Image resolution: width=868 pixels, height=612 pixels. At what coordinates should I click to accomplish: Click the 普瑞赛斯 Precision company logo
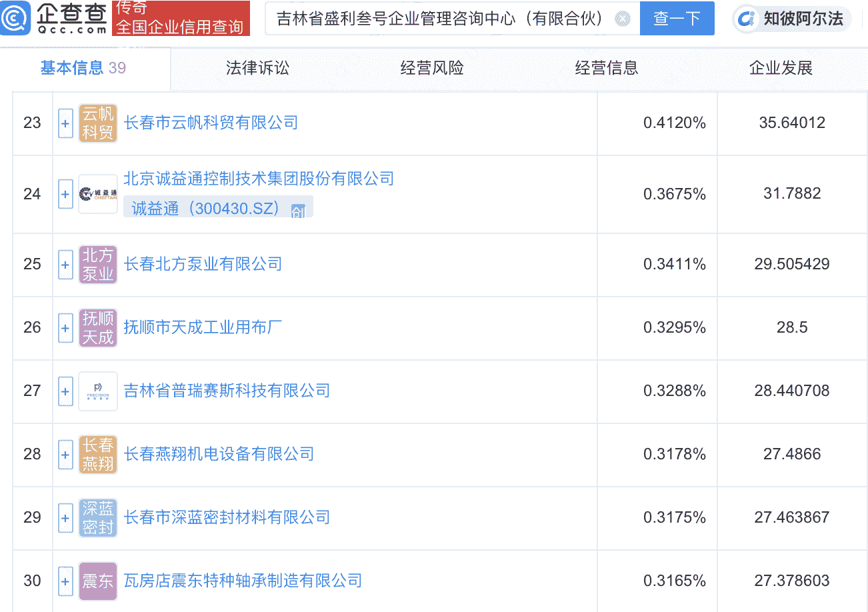click(98, 391)
